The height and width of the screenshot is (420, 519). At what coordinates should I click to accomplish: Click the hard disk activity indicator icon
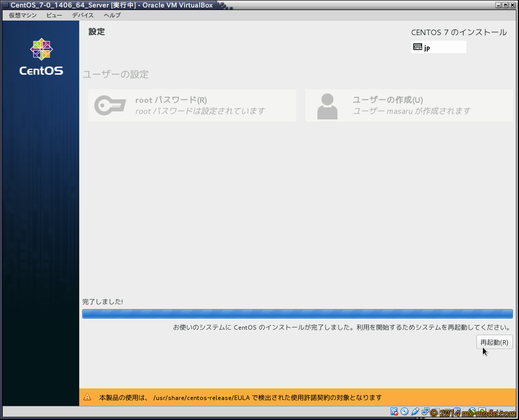tap(394, 412)
